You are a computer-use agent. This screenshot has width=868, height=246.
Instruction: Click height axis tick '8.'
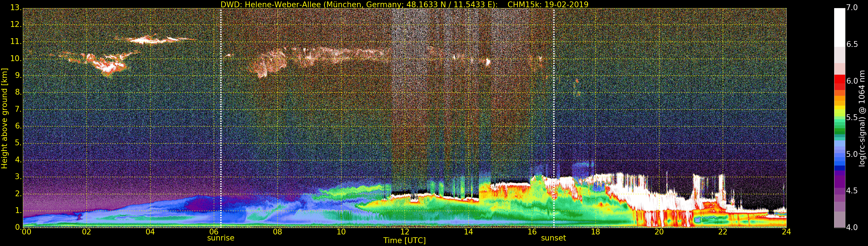[x=18, y=92]
